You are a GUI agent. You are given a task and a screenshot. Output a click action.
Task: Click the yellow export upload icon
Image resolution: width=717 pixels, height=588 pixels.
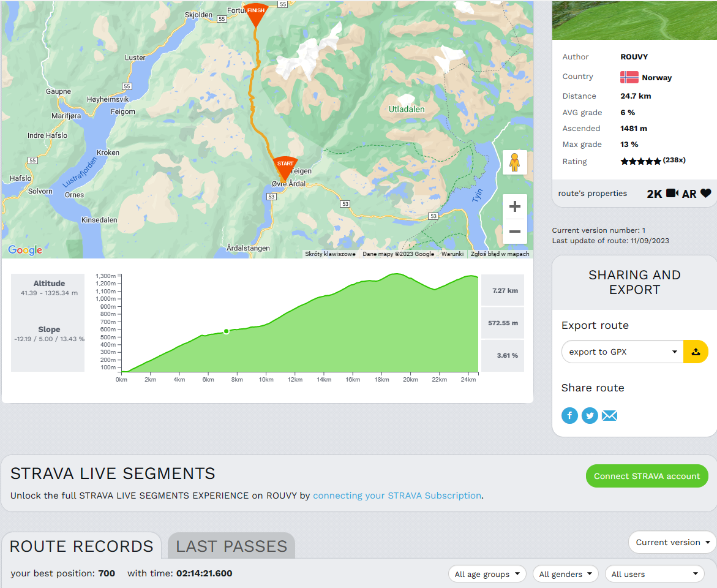[696, 352]
